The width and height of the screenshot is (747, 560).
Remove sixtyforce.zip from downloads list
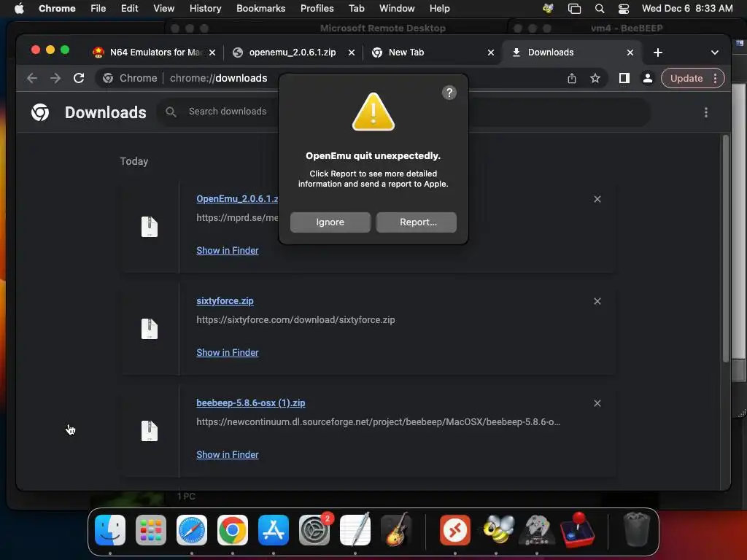(x=597, y=301)
